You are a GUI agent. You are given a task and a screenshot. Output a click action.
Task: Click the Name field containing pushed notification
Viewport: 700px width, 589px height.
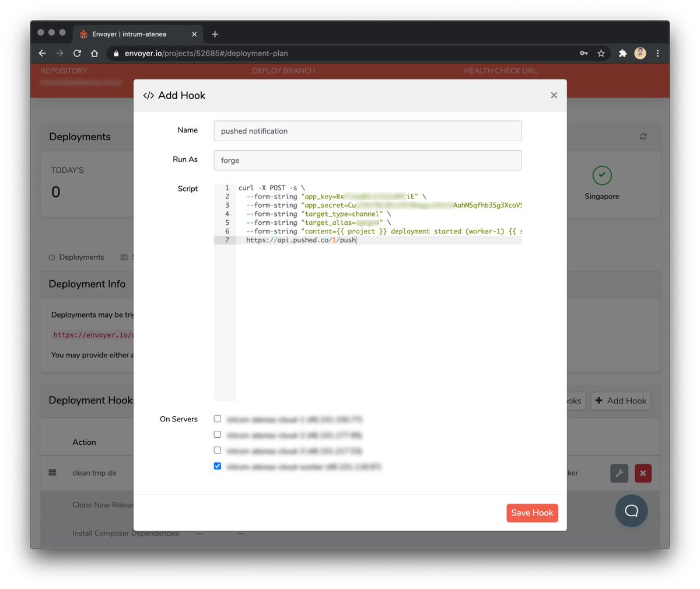tap(367, 131)
